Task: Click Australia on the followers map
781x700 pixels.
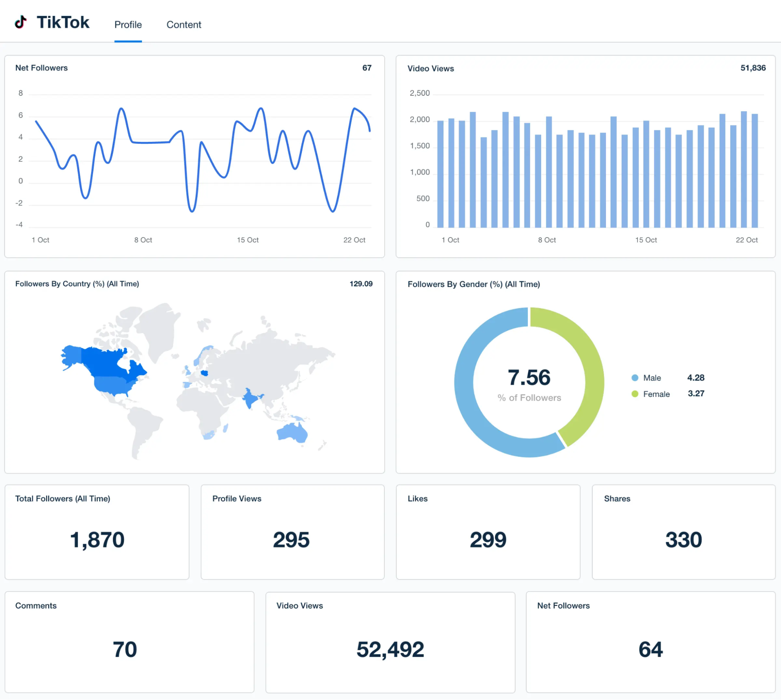Action: click(292, 433)
